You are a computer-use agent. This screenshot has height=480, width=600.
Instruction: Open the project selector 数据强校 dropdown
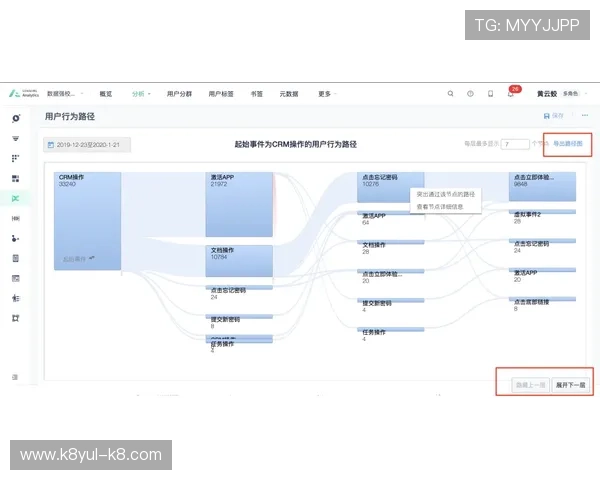[65, 93]
